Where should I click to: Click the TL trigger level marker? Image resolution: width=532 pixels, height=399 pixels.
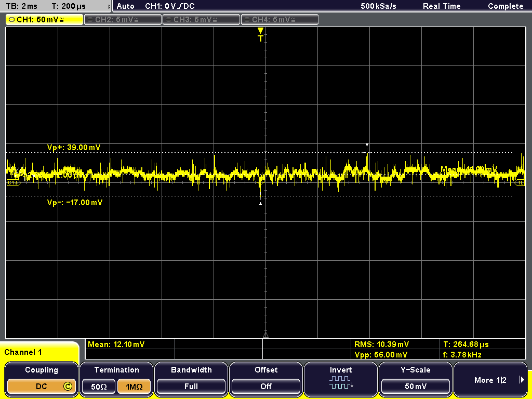519,183
